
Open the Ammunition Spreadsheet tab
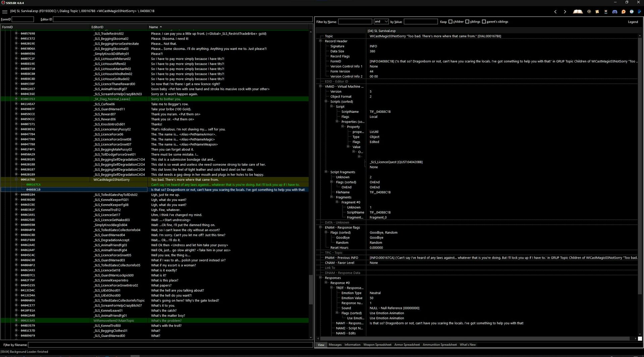pyautogui.click(x=439, y=345)
